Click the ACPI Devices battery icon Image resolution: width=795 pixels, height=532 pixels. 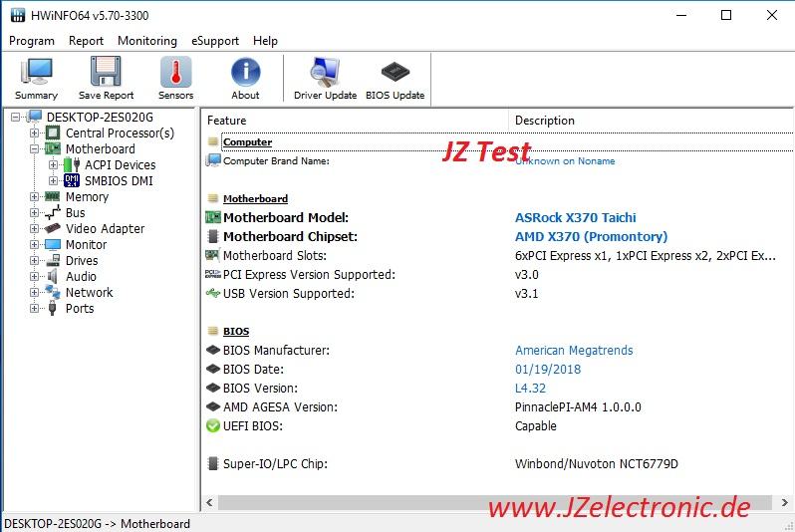[72, 164]
